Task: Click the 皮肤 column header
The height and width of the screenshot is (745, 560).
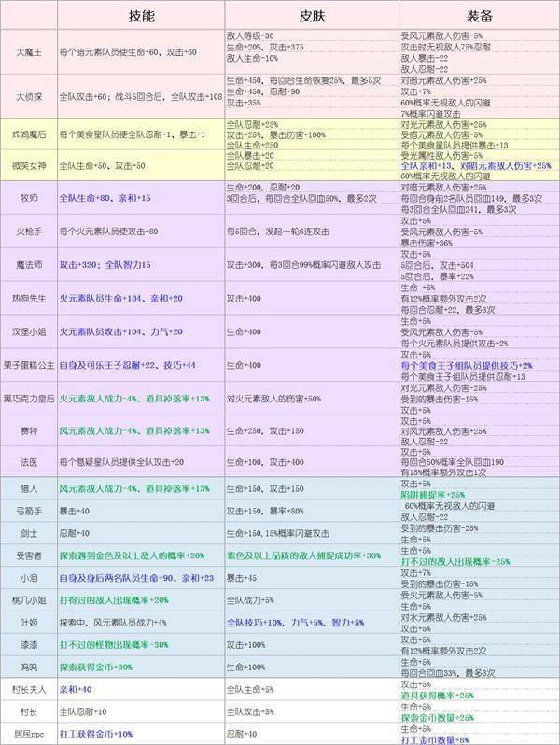Action: (312, 16)
